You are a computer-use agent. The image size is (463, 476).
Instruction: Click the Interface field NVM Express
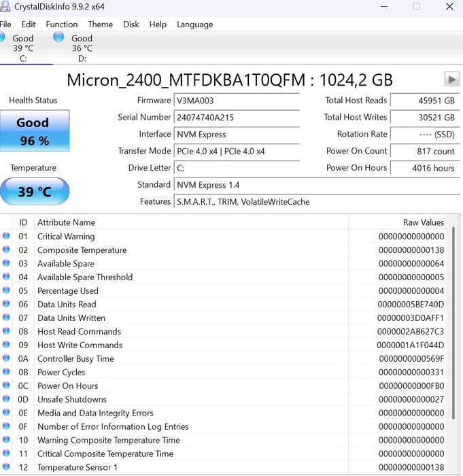coord(237,134)
